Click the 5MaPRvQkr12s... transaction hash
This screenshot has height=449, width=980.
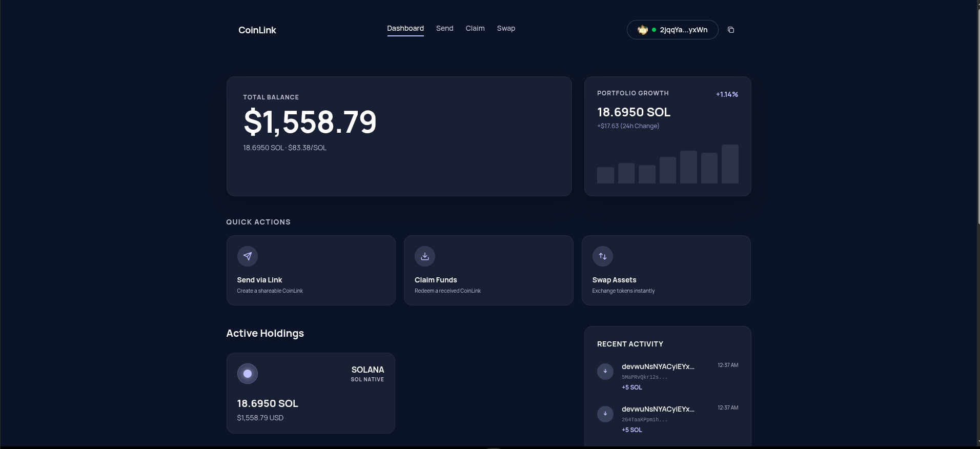click(x=644, y=377)
